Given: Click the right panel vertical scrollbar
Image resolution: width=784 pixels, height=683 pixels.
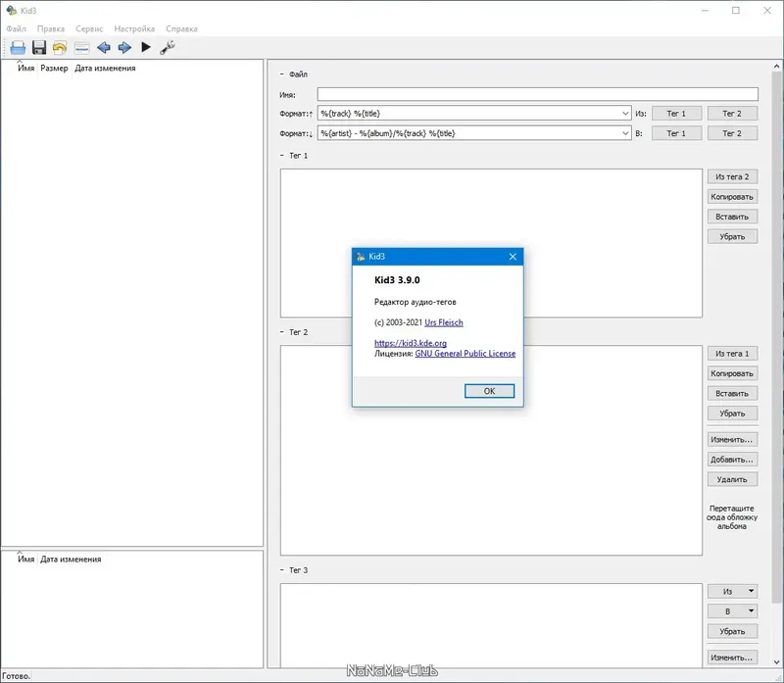Looking at the screenshot, I should coord(776,337).
